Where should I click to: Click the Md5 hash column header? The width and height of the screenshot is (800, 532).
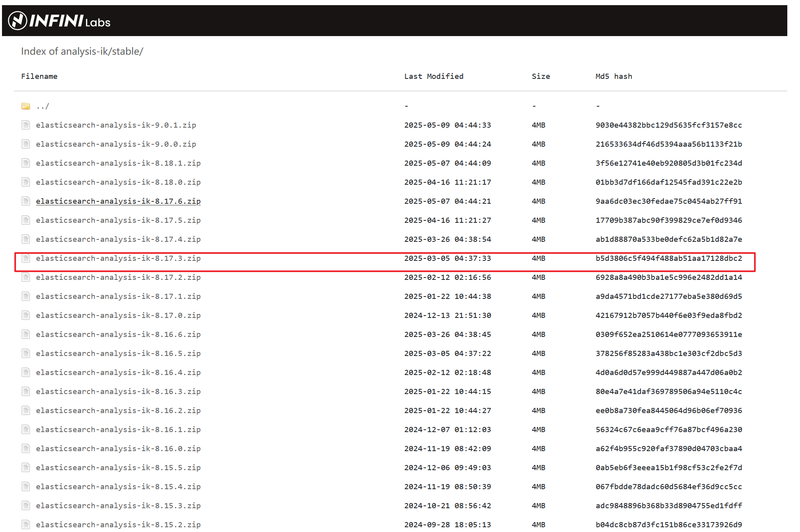point(614,77)
